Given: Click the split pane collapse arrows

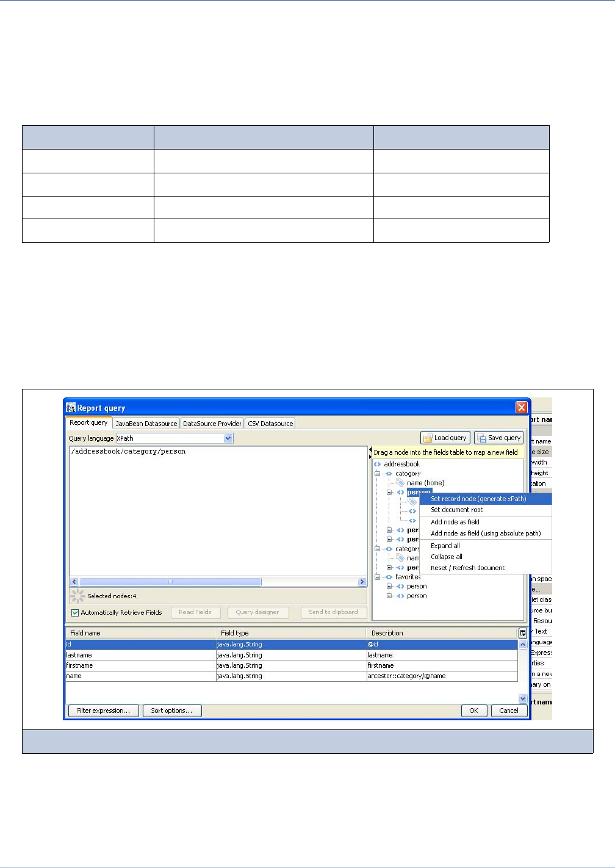Looking at the screenshot, I should 370,453.
